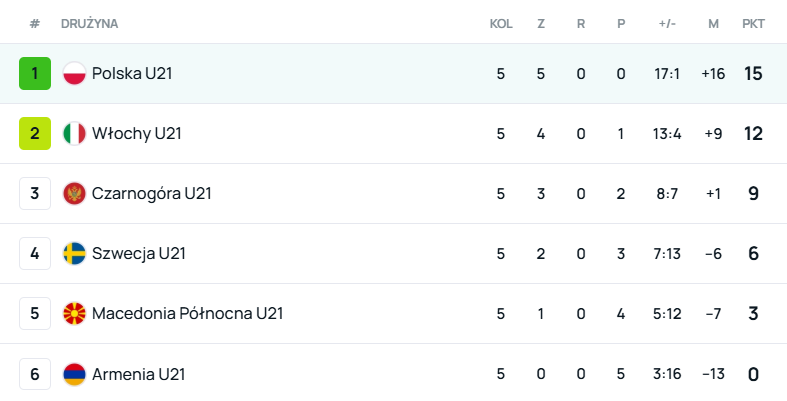Click position 3 badge for Czarnogóra
The image size is (787, 401).
[34, 193]
